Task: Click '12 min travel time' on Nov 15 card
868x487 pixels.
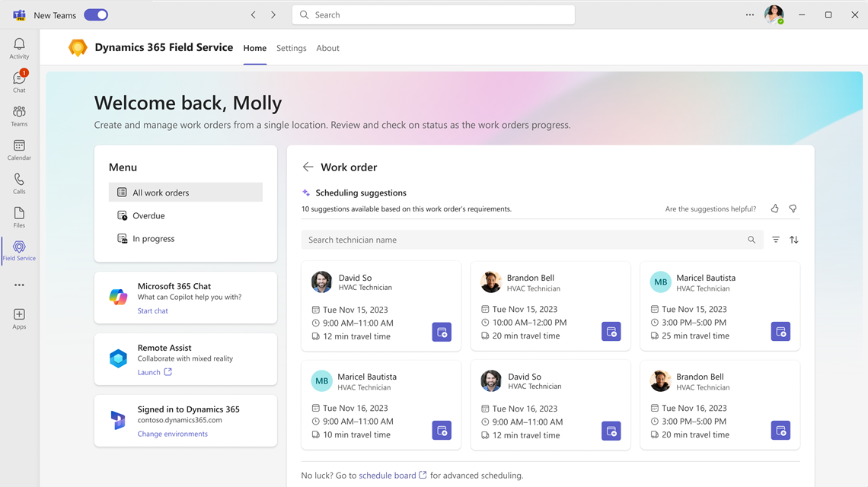Action: click(357, 336)
